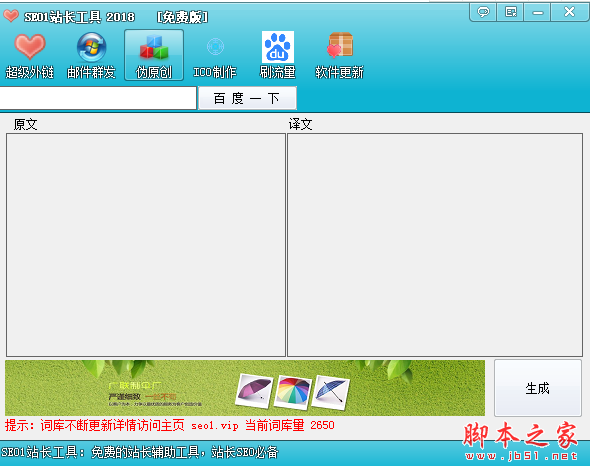
Task: Select the 伪原创 colored cubes tool
Action: [x=154, y=55]
